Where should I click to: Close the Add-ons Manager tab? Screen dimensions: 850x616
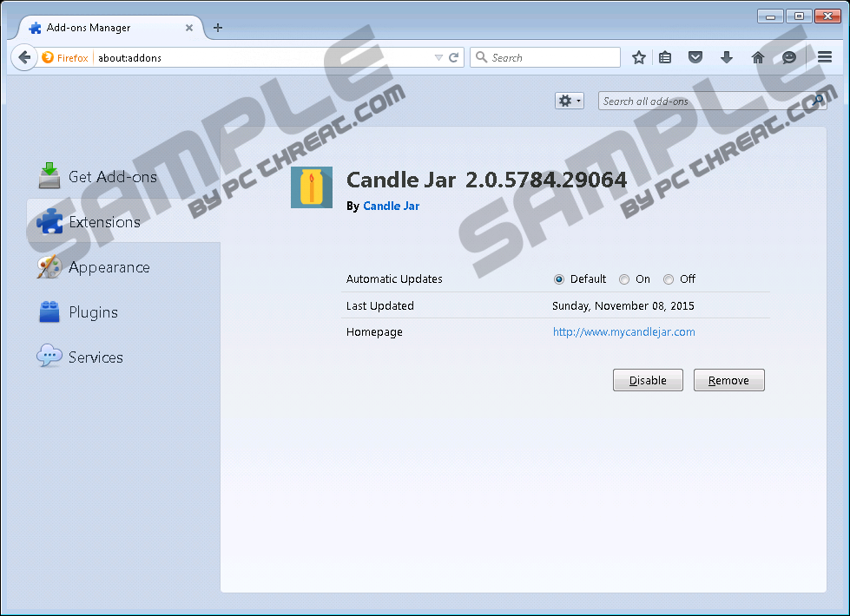pos(189,28)
